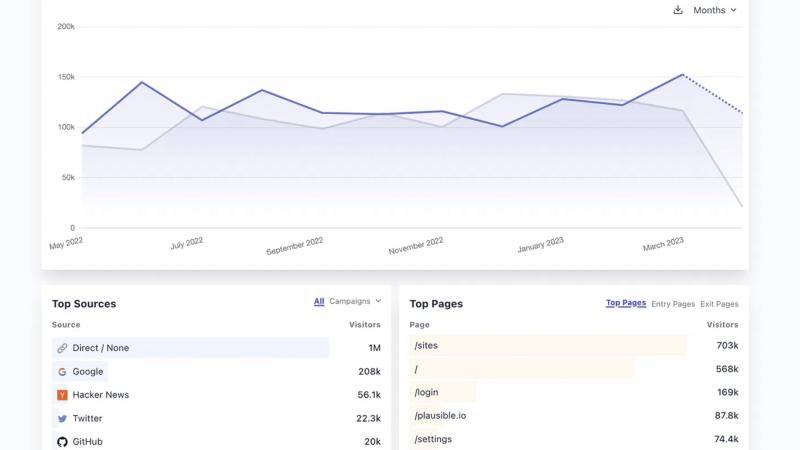
Task: Click the GitHub icon
Action: 62,442
